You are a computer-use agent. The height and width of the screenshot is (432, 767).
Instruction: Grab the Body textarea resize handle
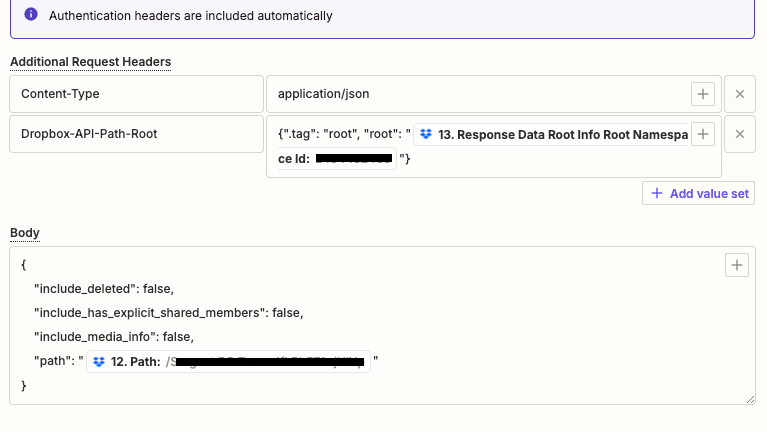pyautogui.click(x=750, y=399)
